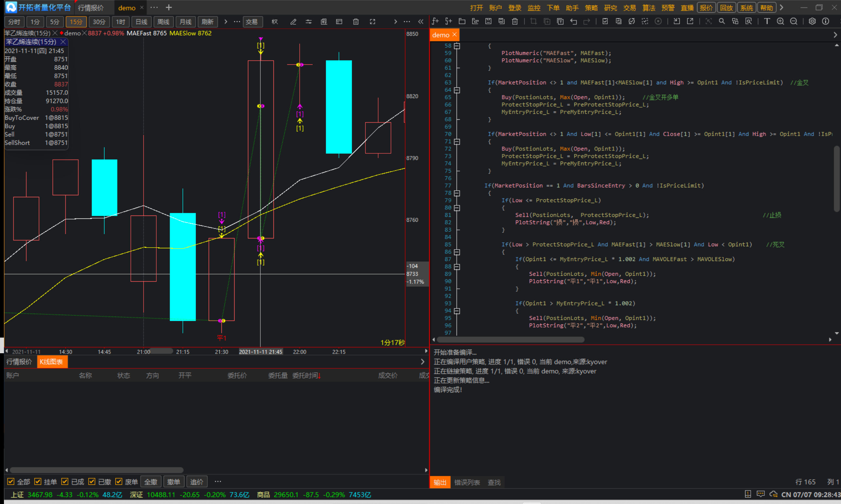Click the 权 adjustment icon in chart toolbar
This screenshot has height=504, width=841.
click(275, 22)
